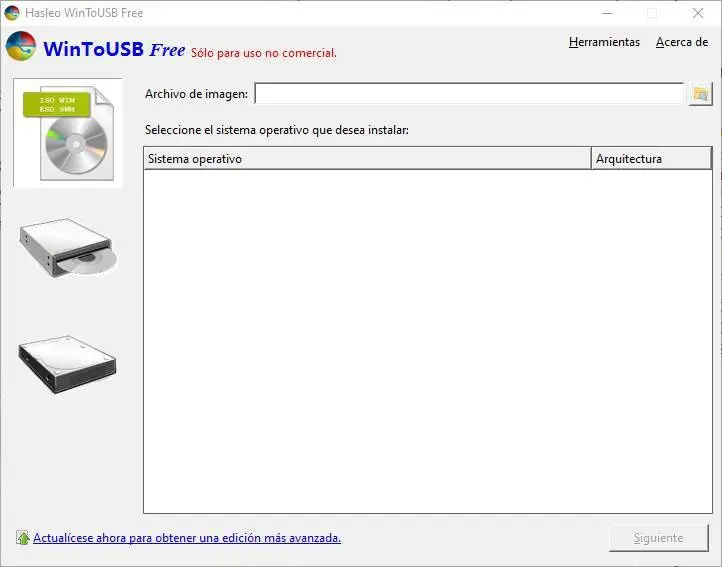This screenshot has width=722, height=567.
Task: Click the Siguiente button
Action: point(658,538)
